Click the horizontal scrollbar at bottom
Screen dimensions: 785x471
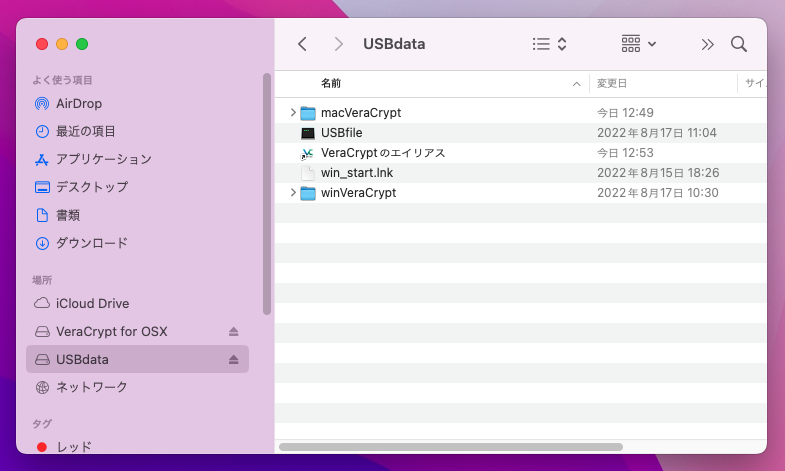450,447
